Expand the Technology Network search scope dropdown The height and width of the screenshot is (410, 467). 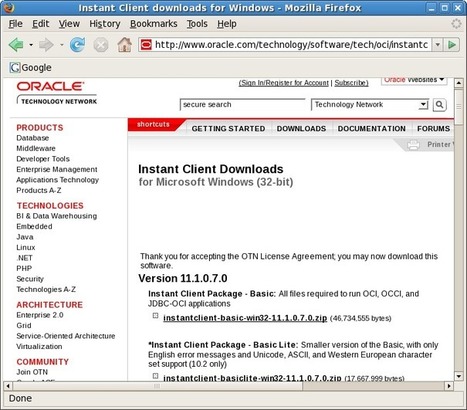[423, 105]
